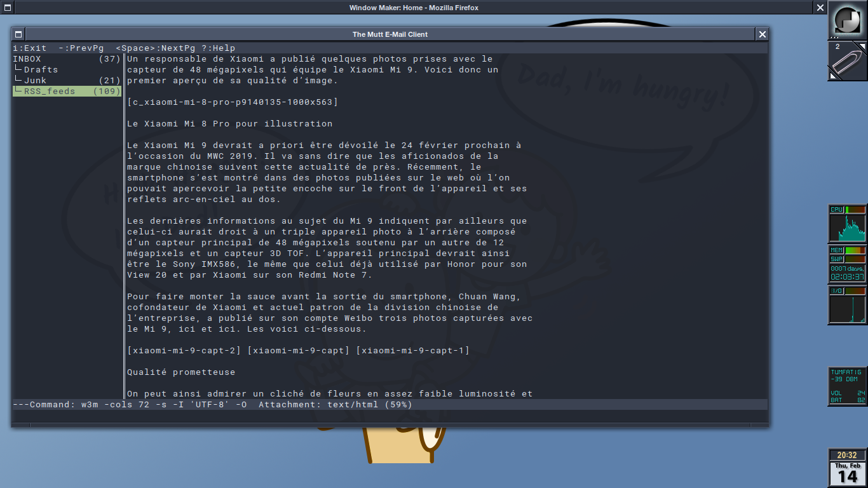
Task: Select the Junk folder in the sidebar
Action: pyautogui.click(x=67, y=81)
